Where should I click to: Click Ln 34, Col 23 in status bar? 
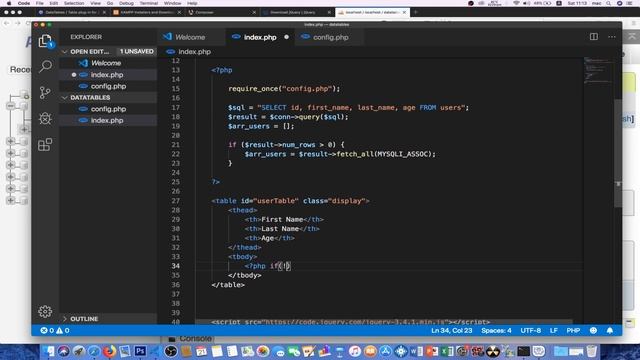point(451,330)
